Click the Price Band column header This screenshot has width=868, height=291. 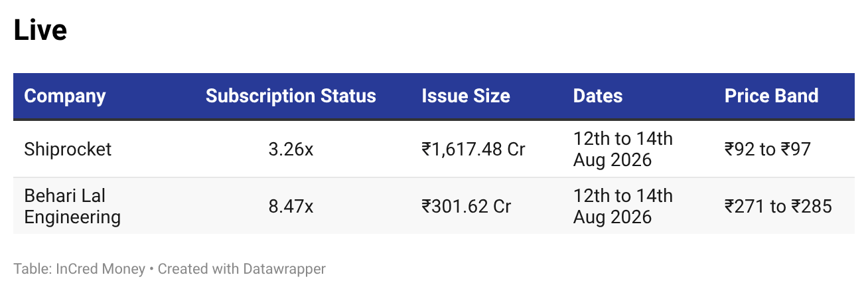(771, 96)
